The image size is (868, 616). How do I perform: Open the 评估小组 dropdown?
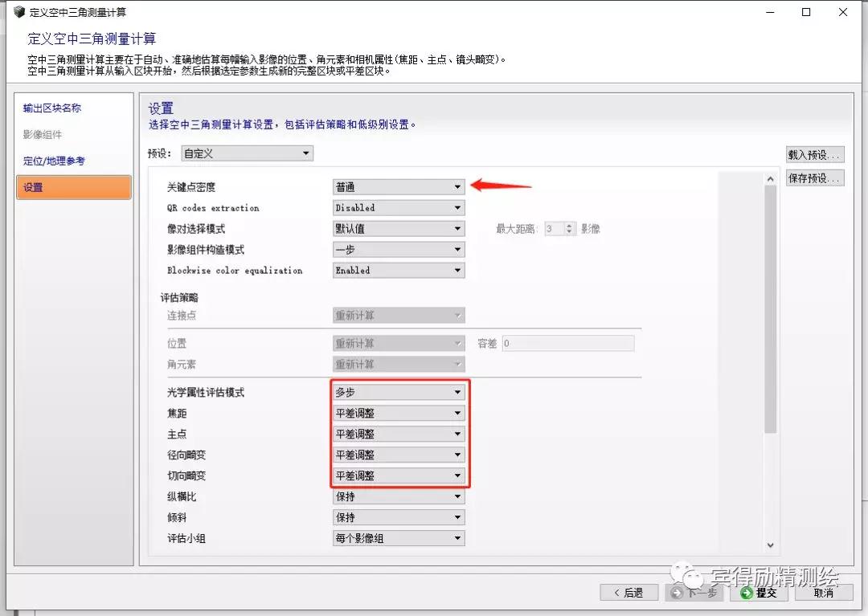399,538
